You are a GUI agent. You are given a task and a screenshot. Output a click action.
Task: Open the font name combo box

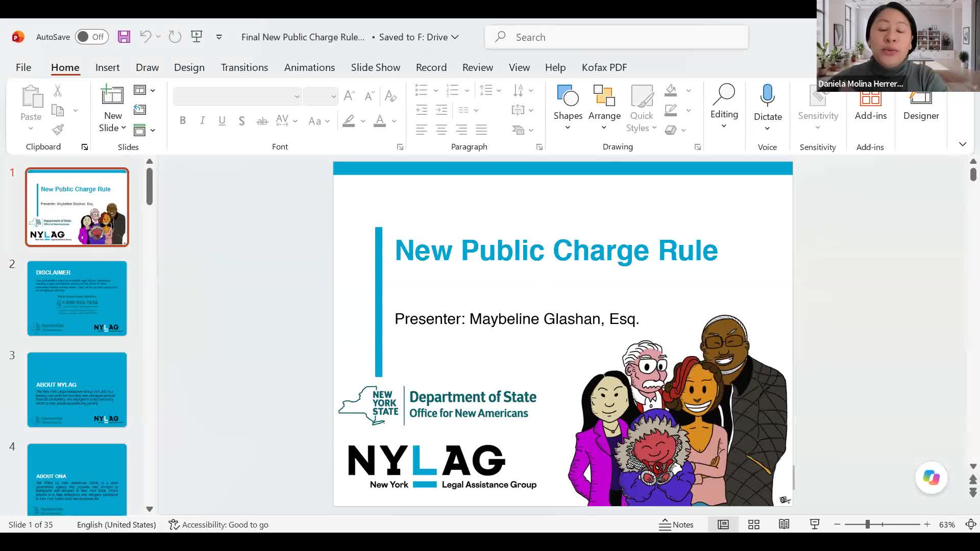237,96
